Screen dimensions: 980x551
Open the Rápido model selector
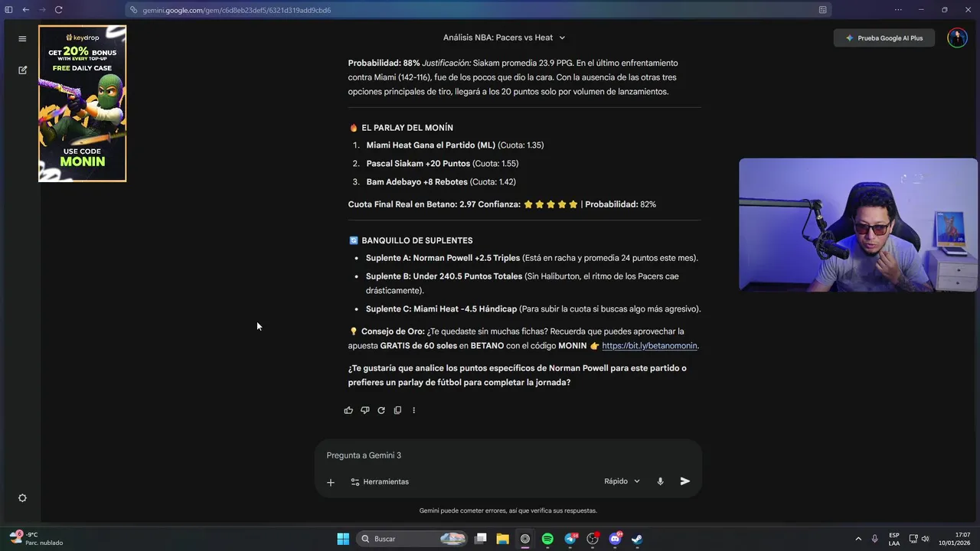(x=622, y=481)
